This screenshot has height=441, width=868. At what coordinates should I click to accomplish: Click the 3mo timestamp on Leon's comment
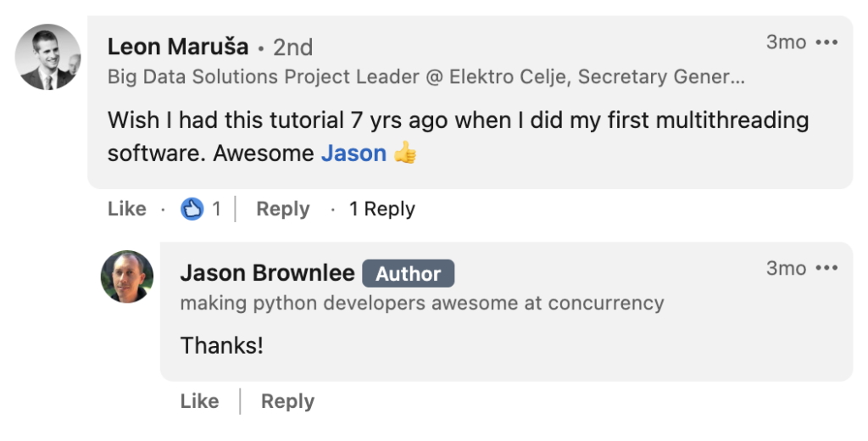click(786, 42)
